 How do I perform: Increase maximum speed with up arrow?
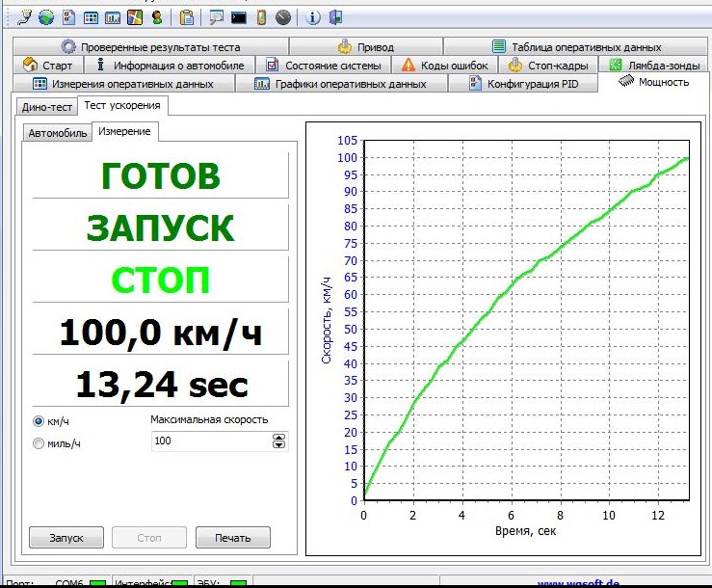click(279, 438)
